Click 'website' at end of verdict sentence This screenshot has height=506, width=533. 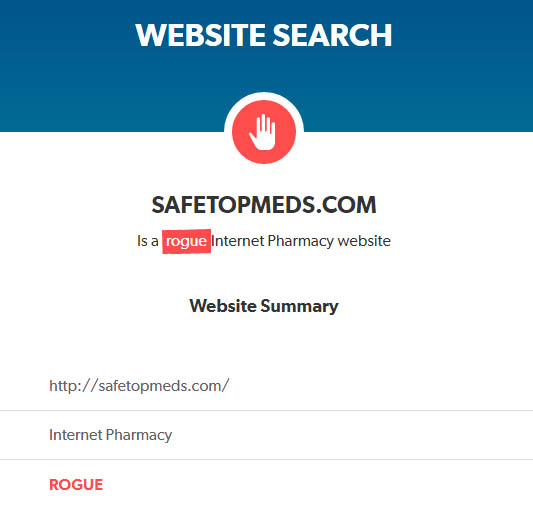(364, 241)
